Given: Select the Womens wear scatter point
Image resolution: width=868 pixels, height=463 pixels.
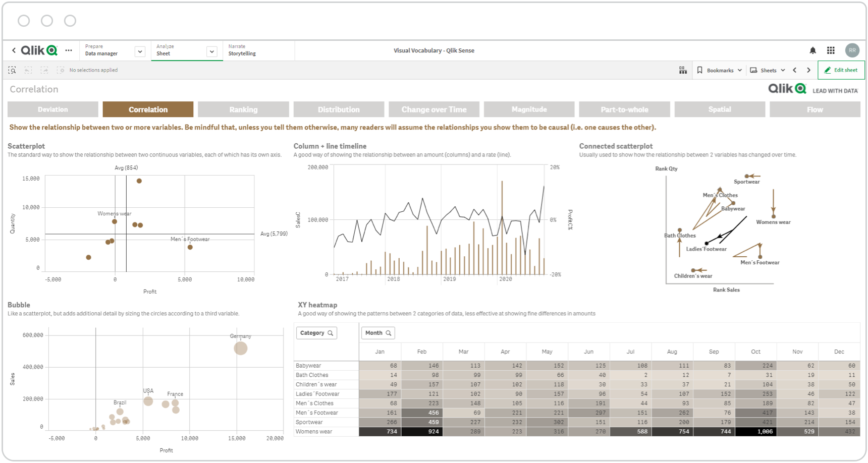Looking at the screenshot, I should point(115,221).
